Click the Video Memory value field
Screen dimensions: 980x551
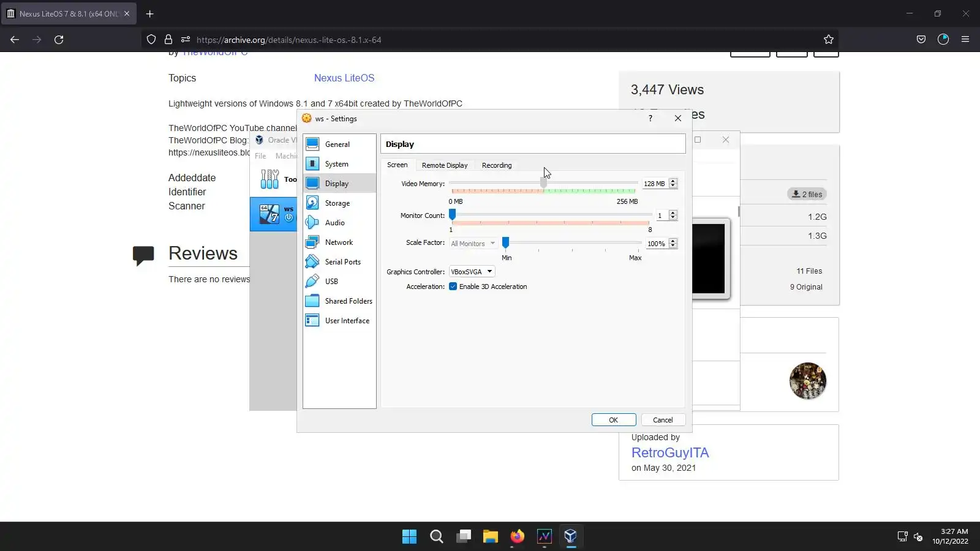coord(655,184)
